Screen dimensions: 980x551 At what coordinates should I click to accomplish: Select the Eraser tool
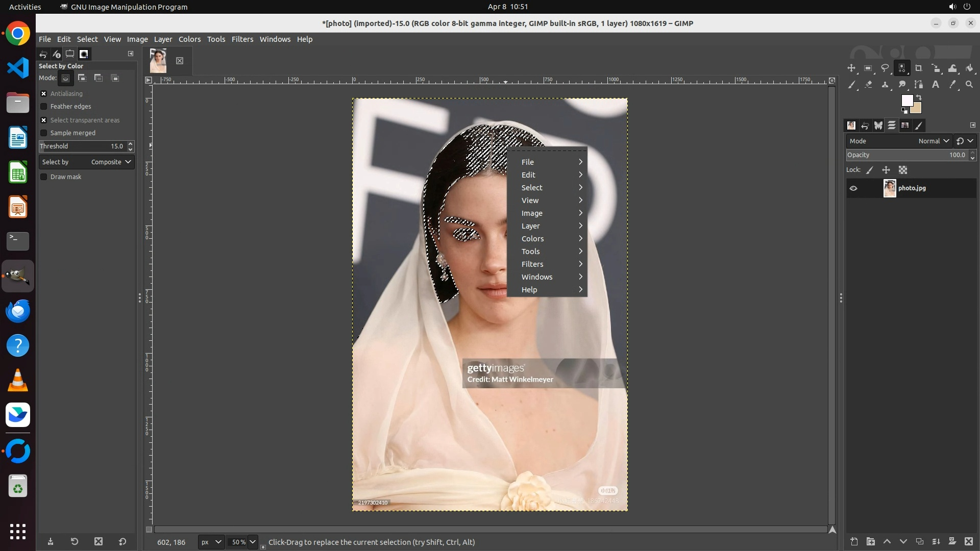pos(868,85)
